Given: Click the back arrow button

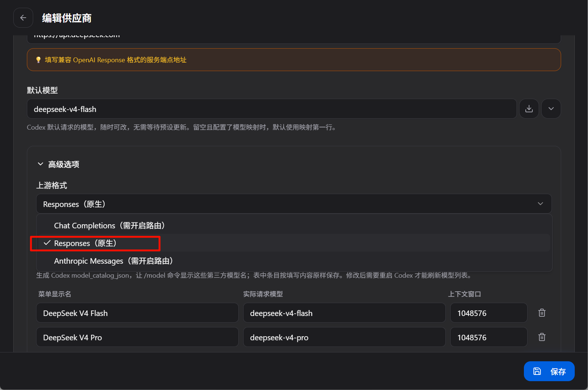Looking at the screenshot, I should 23,18.
